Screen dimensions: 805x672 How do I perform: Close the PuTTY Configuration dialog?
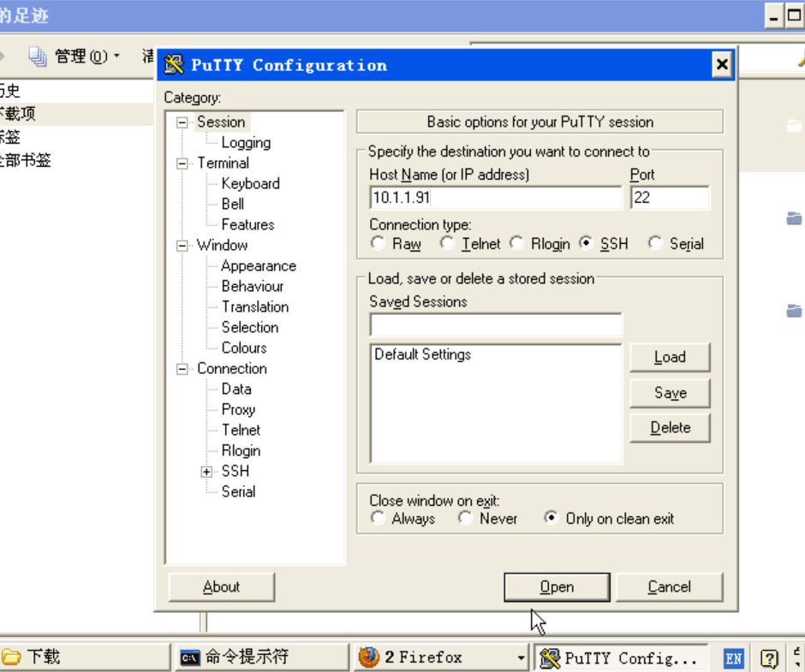(722, 65)
